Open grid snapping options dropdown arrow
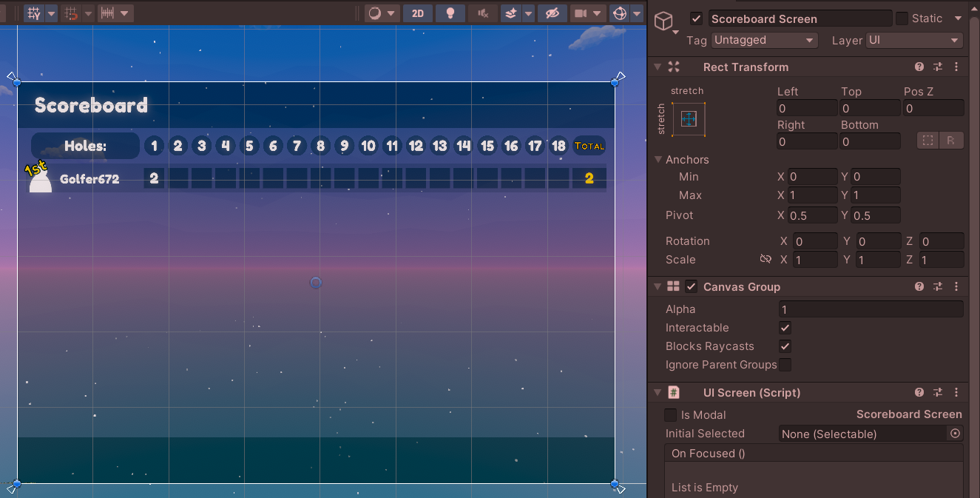This screenshot has height=498, width=980. [x=51, y=13]
